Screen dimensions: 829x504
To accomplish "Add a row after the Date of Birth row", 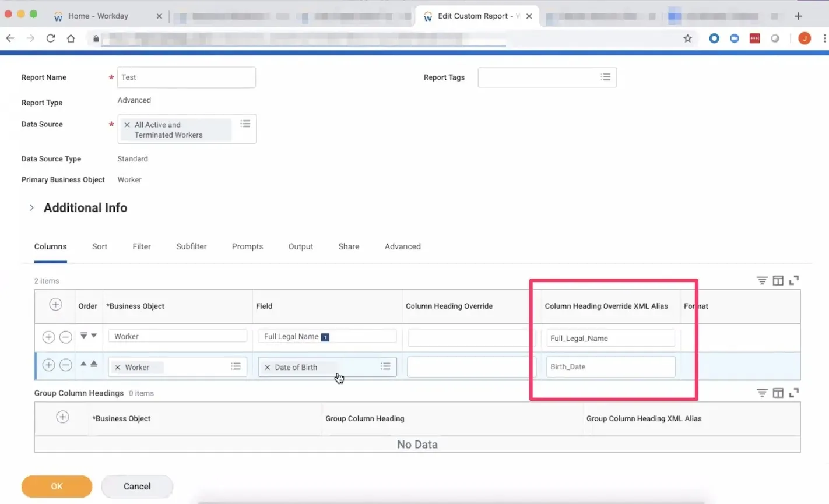I will click(48, 365).
